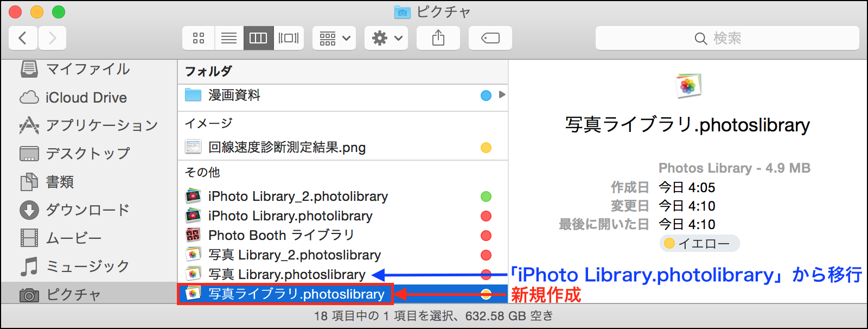Screen dimensions: 868x329
Task: Click the 回線速度診断測定結果.png thumbnail icon
Action: click(x=193, y=147)
